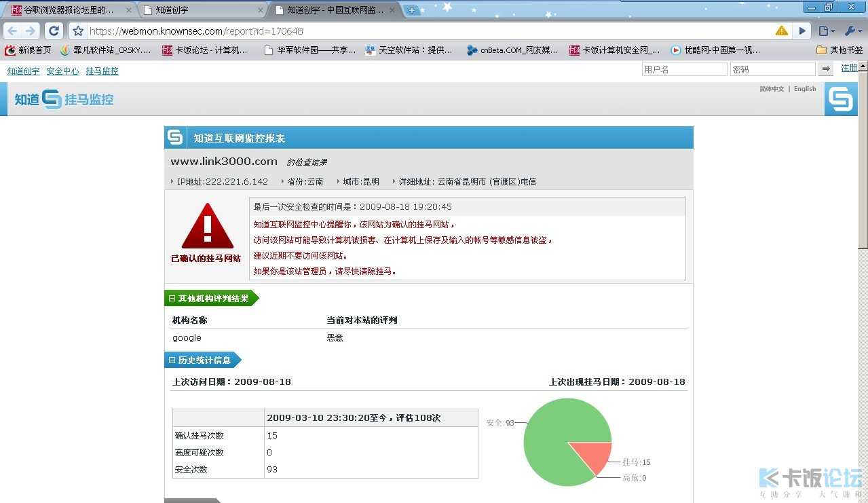Image resolution: width=868 pixels, height=503 pixels.
Task: Bookmark this page using the star icon
Action: click(x=78, y=31)
